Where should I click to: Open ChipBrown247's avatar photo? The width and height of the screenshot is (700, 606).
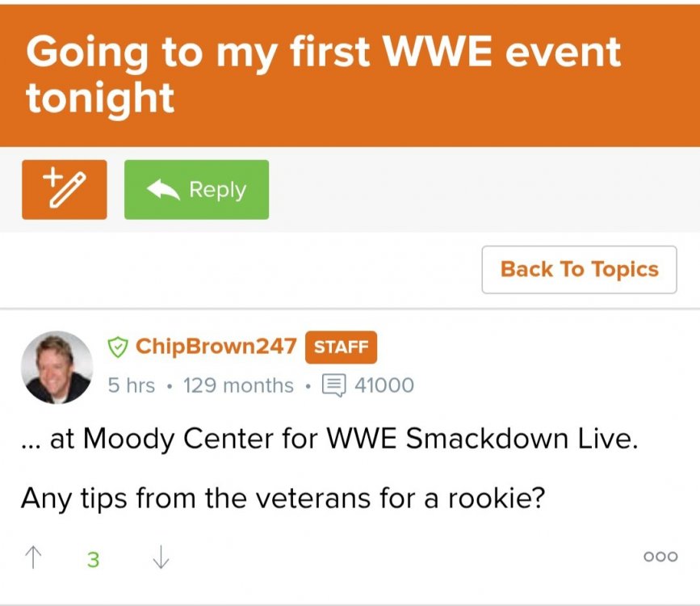(56, 367)
